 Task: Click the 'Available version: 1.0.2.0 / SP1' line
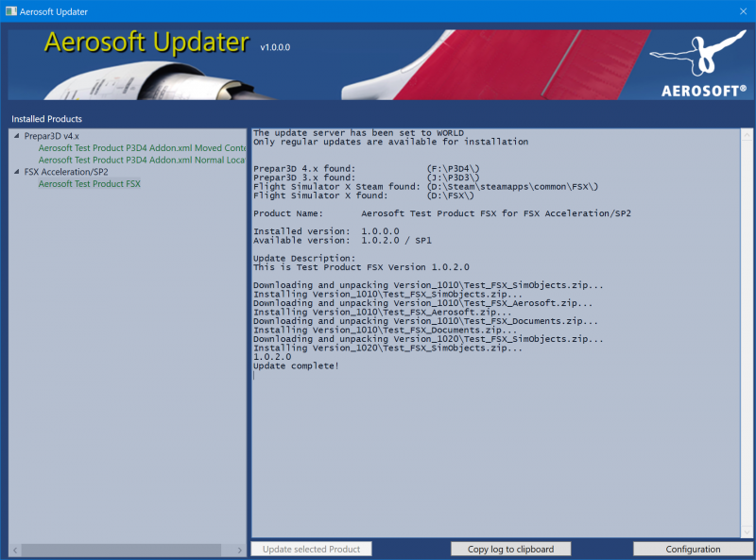point(342,240)
